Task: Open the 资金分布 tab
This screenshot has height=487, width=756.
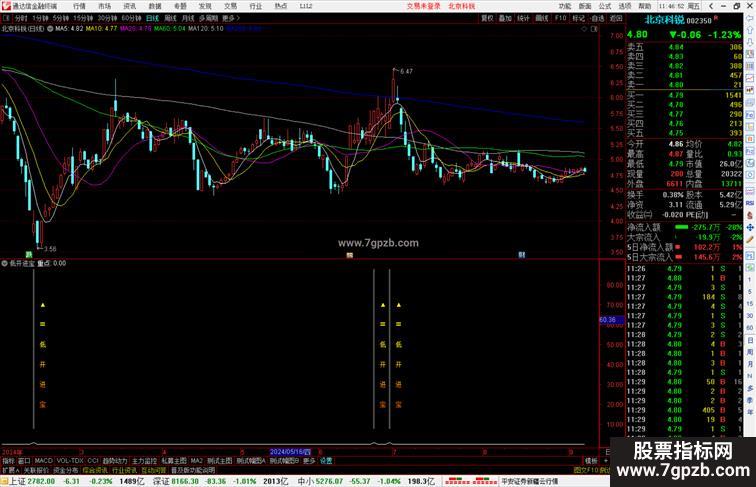Action: coord(66,470)
